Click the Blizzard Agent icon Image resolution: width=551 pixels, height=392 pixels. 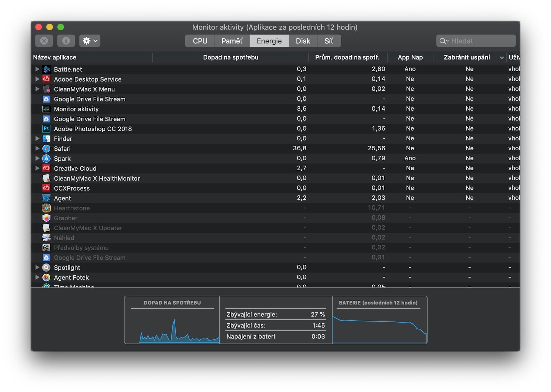click(x=46, y=198)
